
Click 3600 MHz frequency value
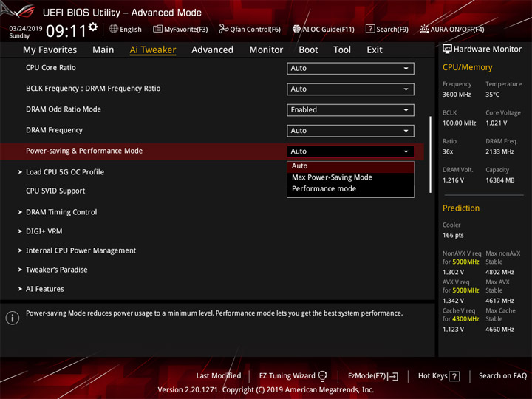(x=457, y=95)
